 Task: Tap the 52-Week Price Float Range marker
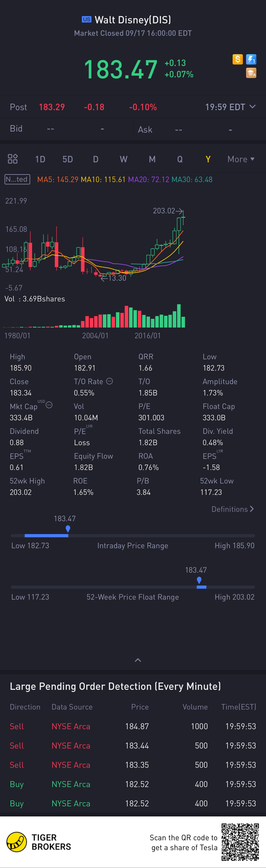click(x=199, y=580)
